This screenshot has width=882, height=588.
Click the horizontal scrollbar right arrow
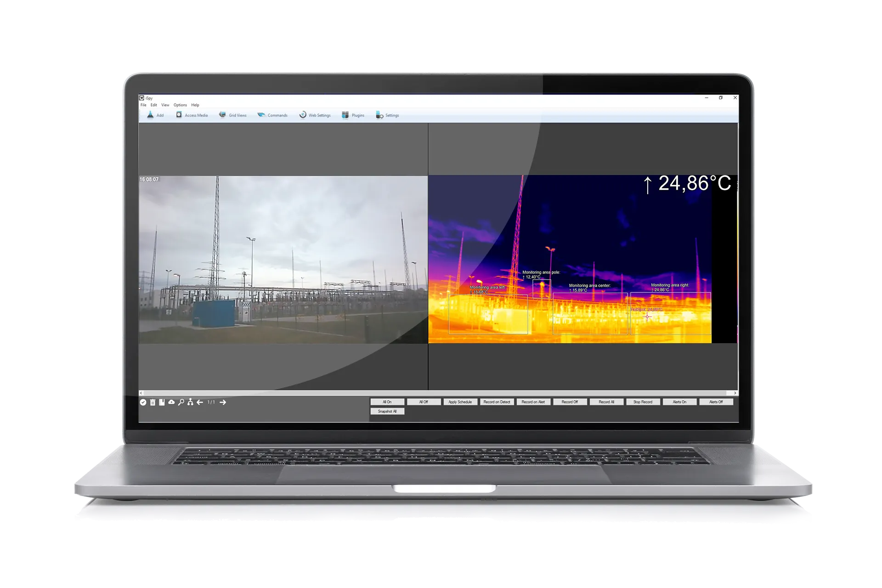pyautogui.click(x=735, y=393)
